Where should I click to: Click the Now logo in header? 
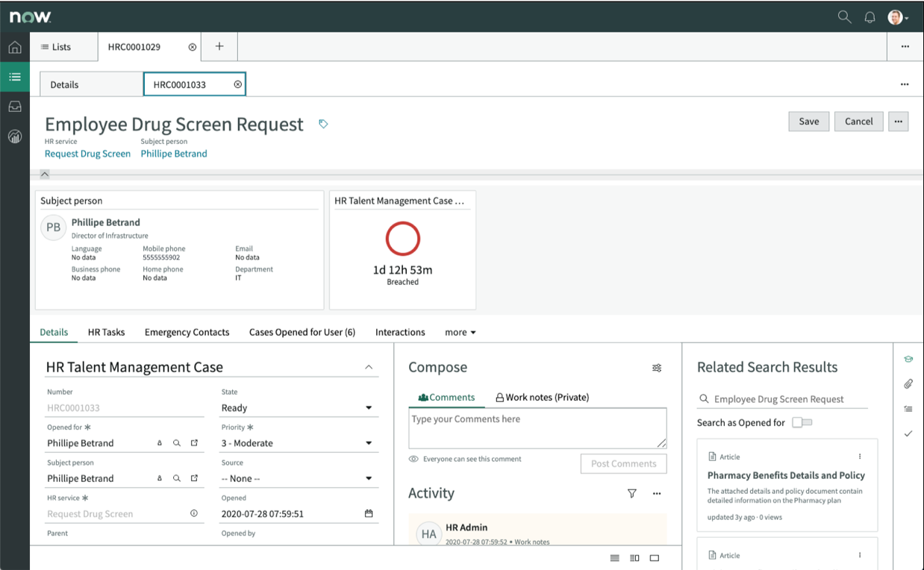click(x=30, y=16)
